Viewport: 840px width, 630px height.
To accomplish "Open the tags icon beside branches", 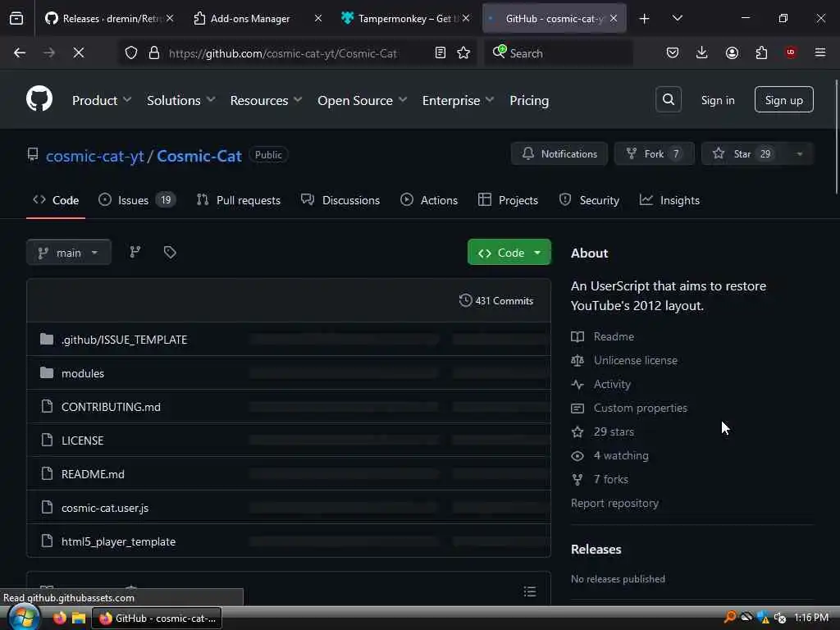I will (170, 253).
